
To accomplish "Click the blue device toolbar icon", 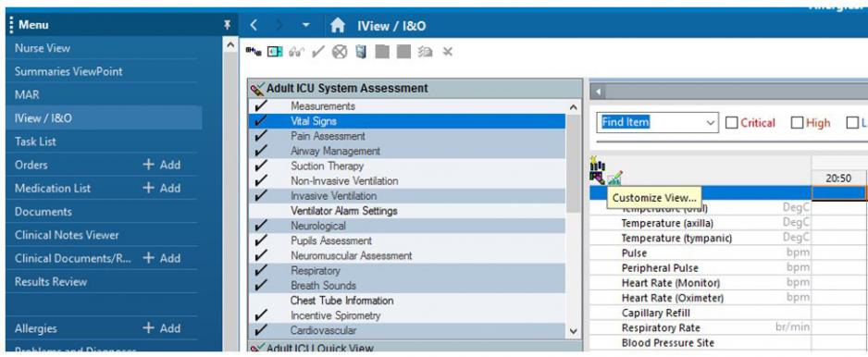I will 361,52.
